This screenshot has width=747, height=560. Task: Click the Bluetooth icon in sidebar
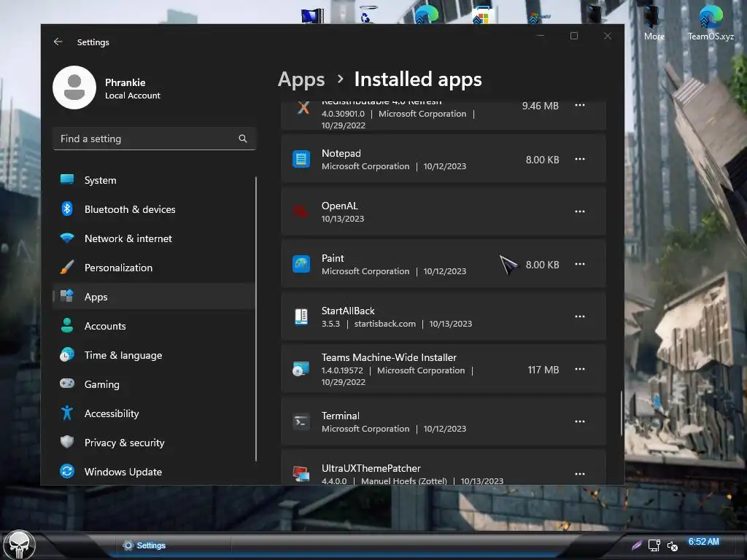pos(67,209)
